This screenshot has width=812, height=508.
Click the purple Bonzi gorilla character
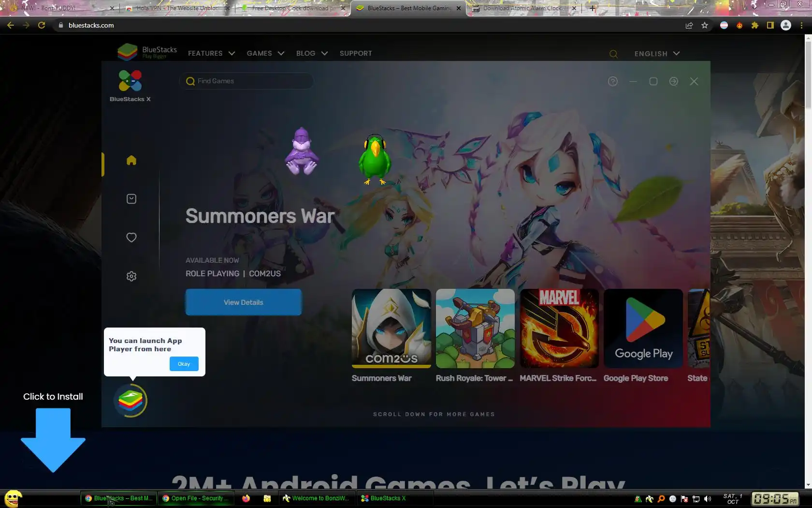pos(301,151)
